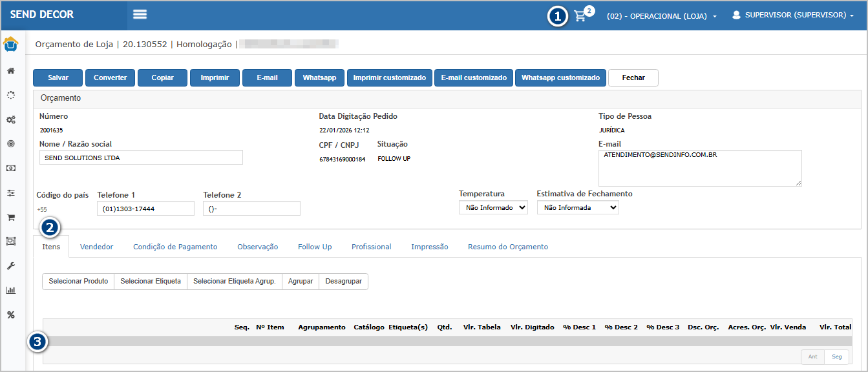This screenshot has width=868, height=372.
Task: Open the SUPERVISOR user menu
Action: tap(793, 15)
